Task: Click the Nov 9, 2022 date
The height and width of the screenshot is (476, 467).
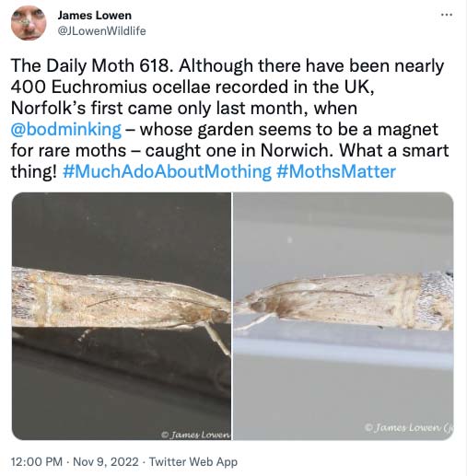Action: [x=106, y=462]
